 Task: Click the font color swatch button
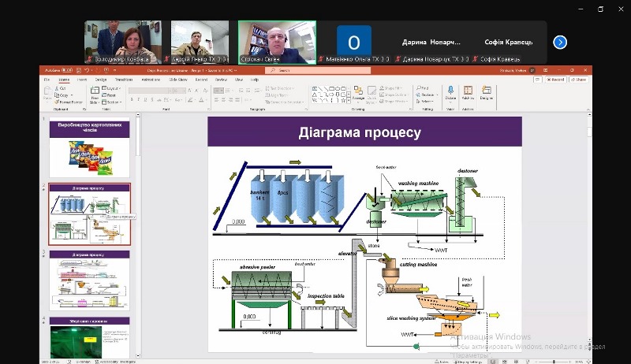(201, 99)
